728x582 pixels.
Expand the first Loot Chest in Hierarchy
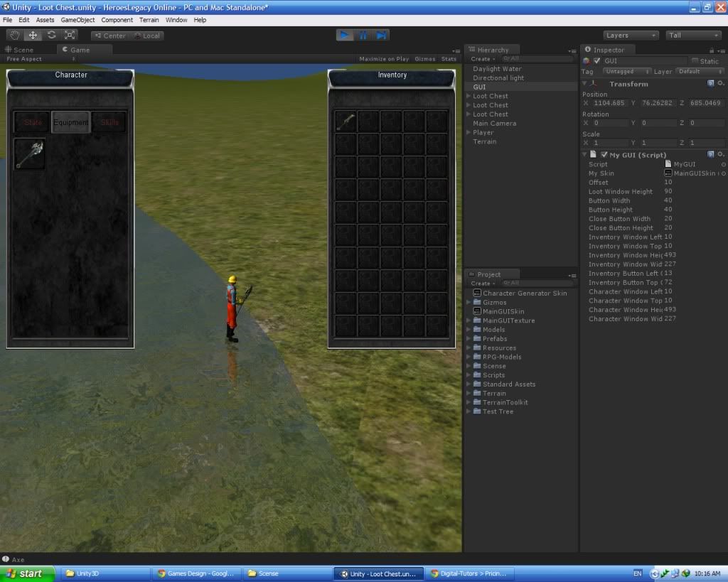pos(469,96)
